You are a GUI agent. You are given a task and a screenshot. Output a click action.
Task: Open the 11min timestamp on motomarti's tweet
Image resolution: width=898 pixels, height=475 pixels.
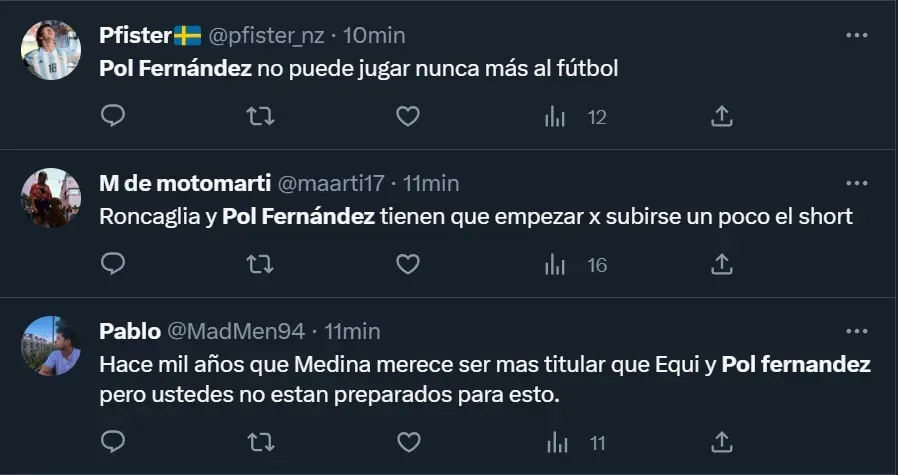431,183
